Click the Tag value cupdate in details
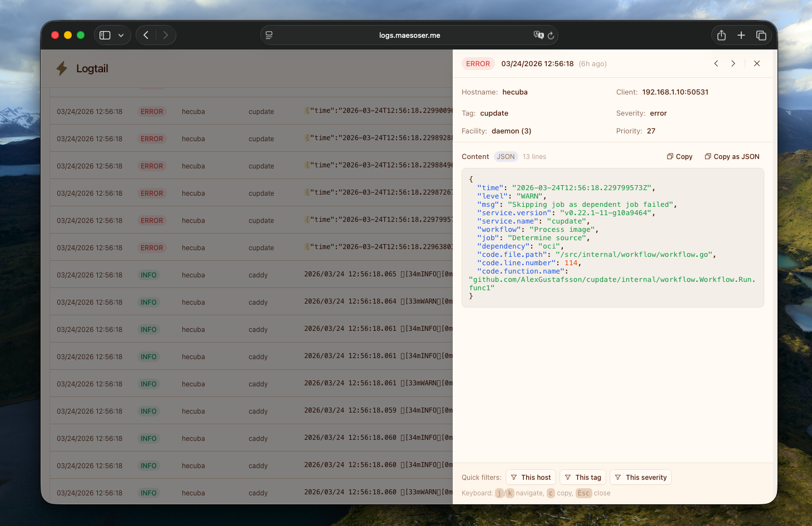Image resolution: width=812 pixels, height=526 pixels. [x=494, y=113]
